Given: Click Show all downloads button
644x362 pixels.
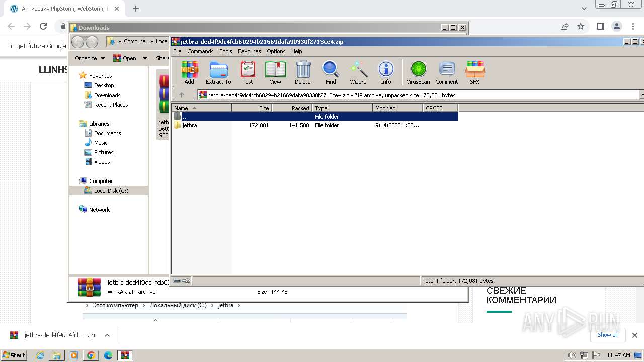Looking at the screenshot, I should tap(607, 335).
